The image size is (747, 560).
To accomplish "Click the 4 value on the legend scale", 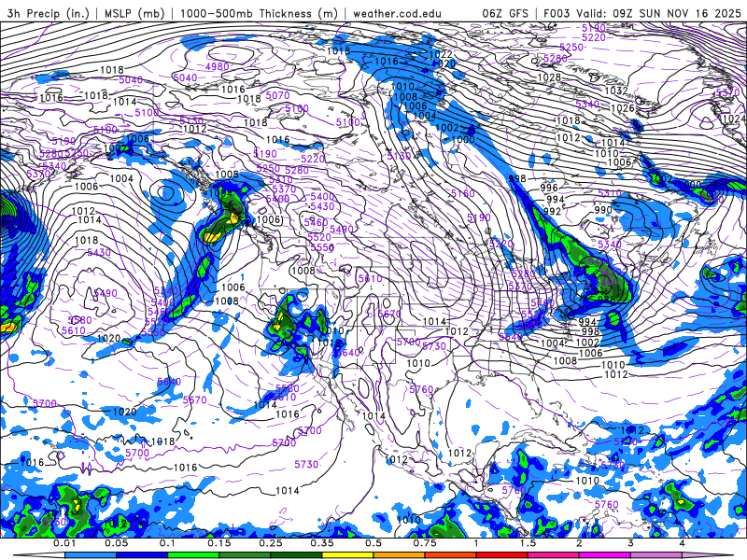I will [x=683, y=543].
